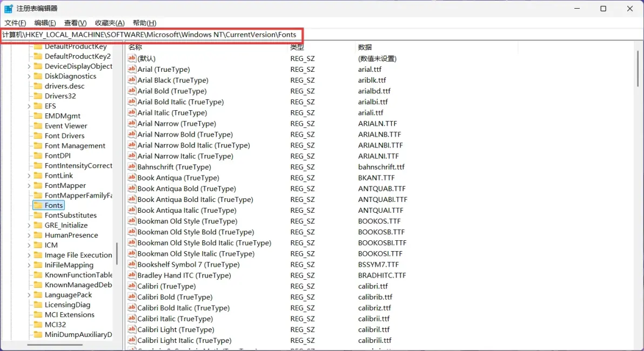
Task: Select the Arial Bold (TrueType) value name
Action: [172, 91]
